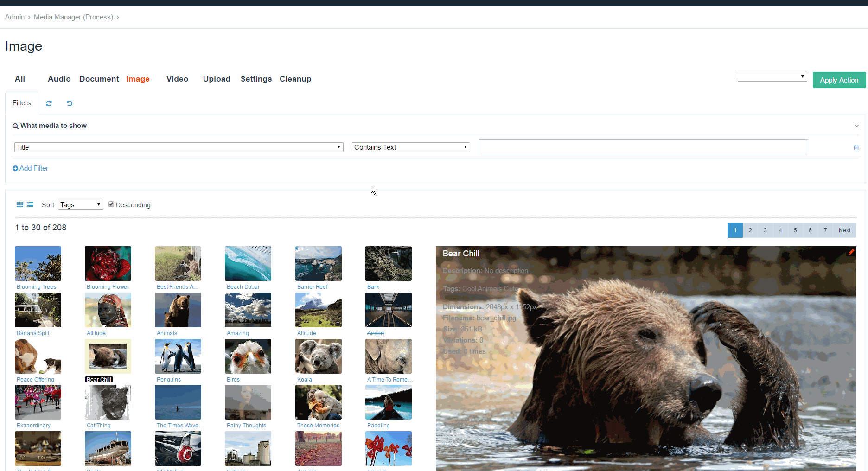
Task: Refresh the media list
Action: tap(49, 103)
